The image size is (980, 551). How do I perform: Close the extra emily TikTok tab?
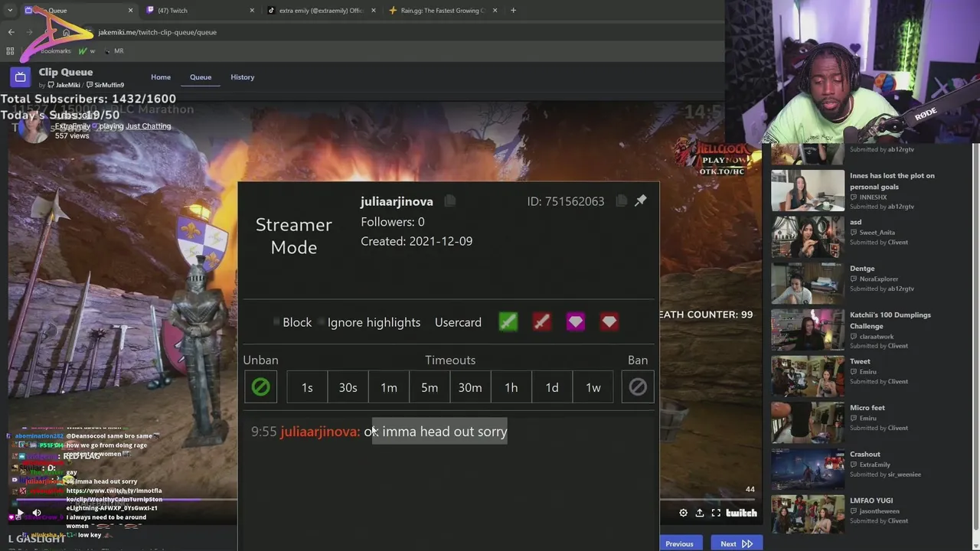point(374,11)
